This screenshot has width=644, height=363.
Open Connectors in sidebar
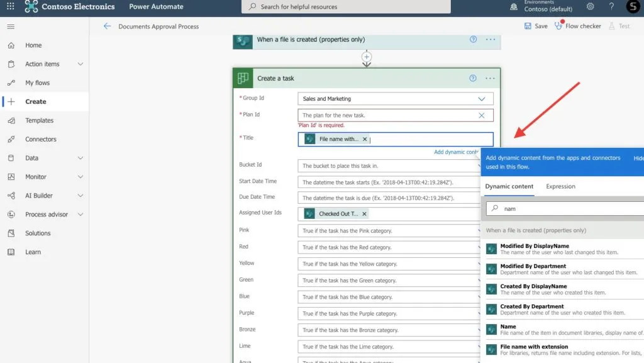click(x=41, y=139)
